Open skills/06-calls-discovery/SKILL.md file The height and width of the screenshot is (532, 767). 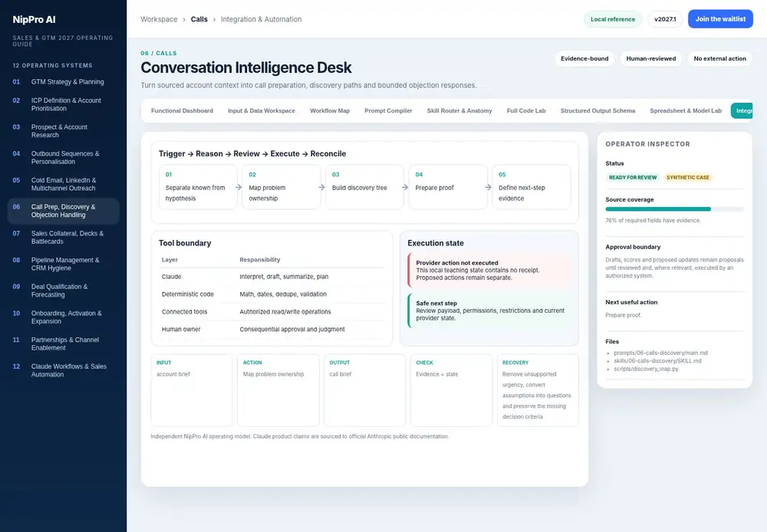[x=657, y=361]
